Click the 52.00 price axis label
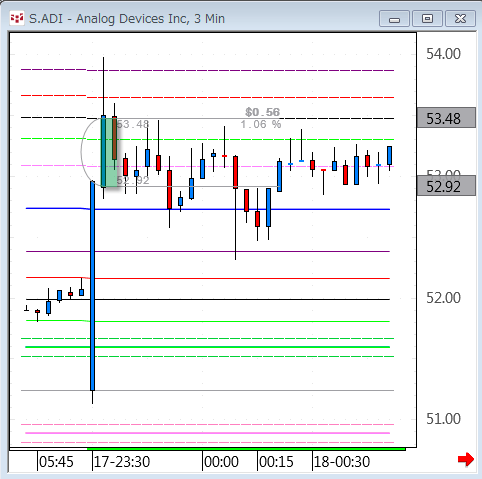This screenshot has height=479, width=482. [x=443, y=298]
